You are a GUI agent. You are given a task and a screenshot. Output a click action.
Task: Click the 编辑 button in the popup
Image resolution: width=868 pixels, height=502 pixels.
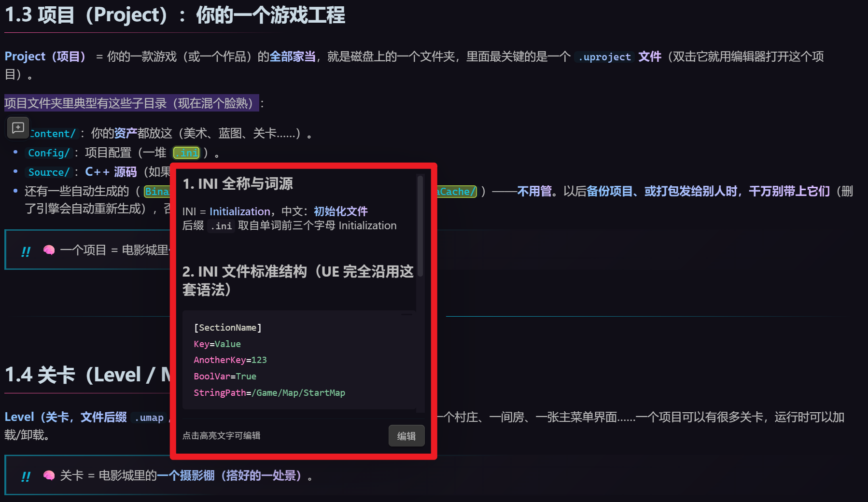coord(406,436)
